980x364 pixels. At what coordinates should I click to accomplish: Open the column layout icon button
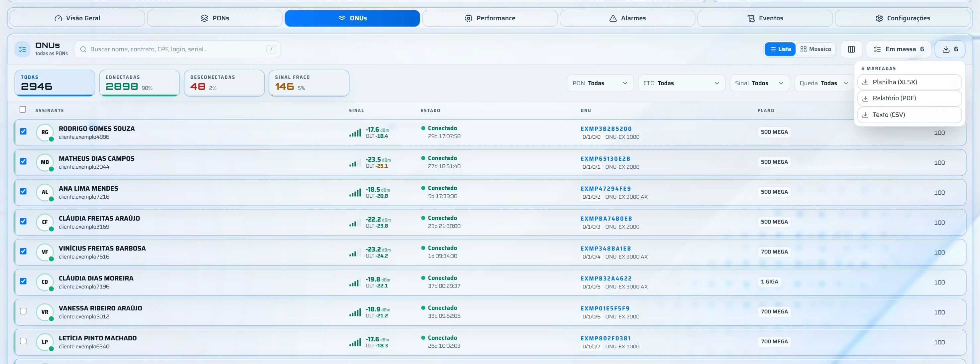click(x=851, y=49)
